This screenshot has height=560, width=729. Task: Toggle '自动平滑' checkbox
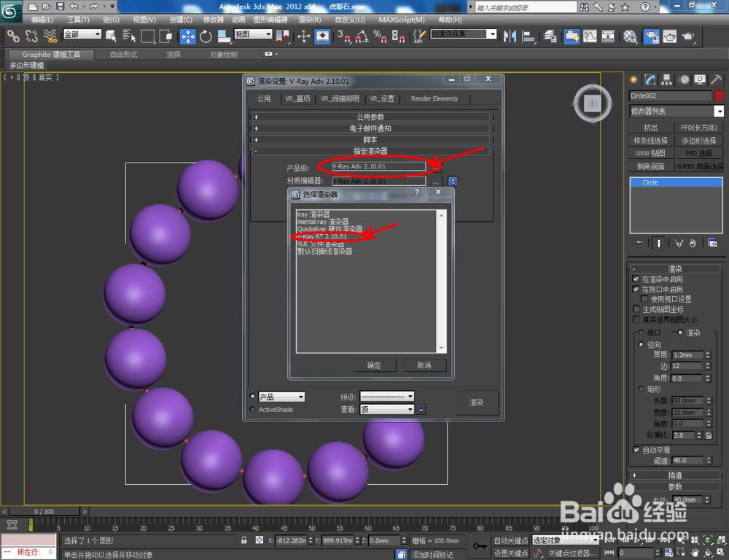pos(636,450)
